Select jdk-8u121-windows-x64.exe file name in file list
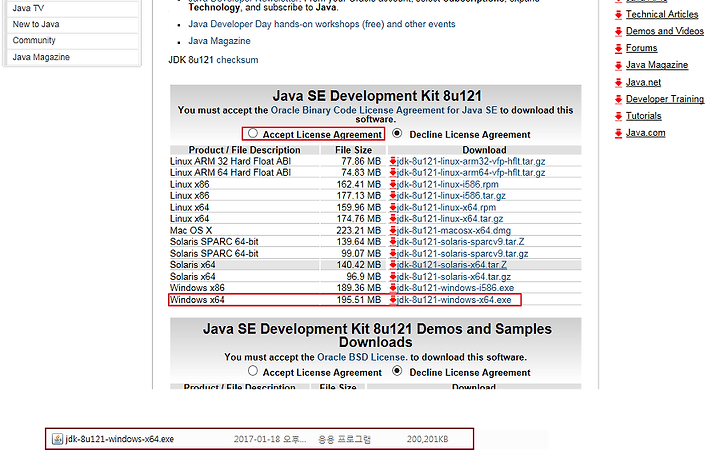Viewport: 720px width, 466px height. [x=120, y=439]
